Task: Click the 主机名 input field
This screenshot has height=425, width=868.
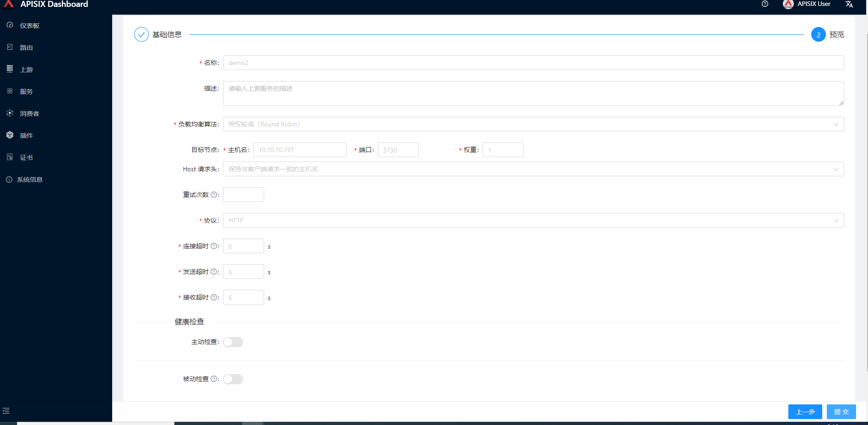Action: pyautogui.click(x=300, y=150)
